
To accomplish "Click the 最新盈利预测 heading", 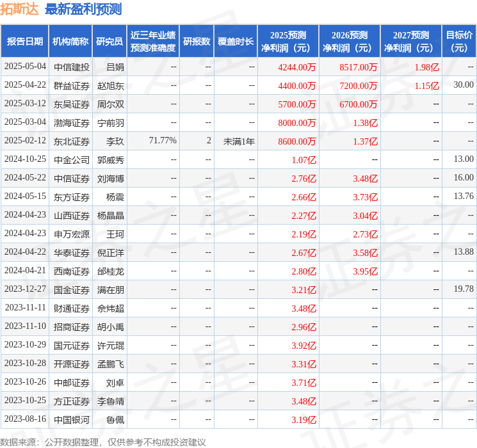I will click(x=83, y=9).
